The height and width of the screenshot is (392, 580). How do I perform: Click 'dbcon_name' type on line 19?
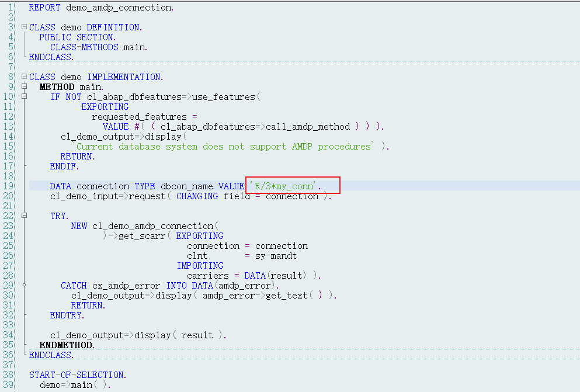[x=187, y=186]
